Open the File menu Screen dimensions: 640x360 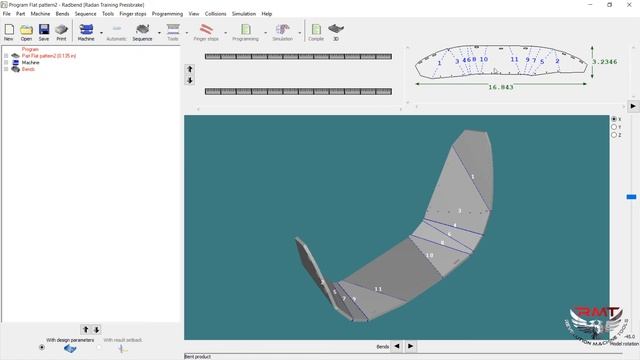click(7, 14)
